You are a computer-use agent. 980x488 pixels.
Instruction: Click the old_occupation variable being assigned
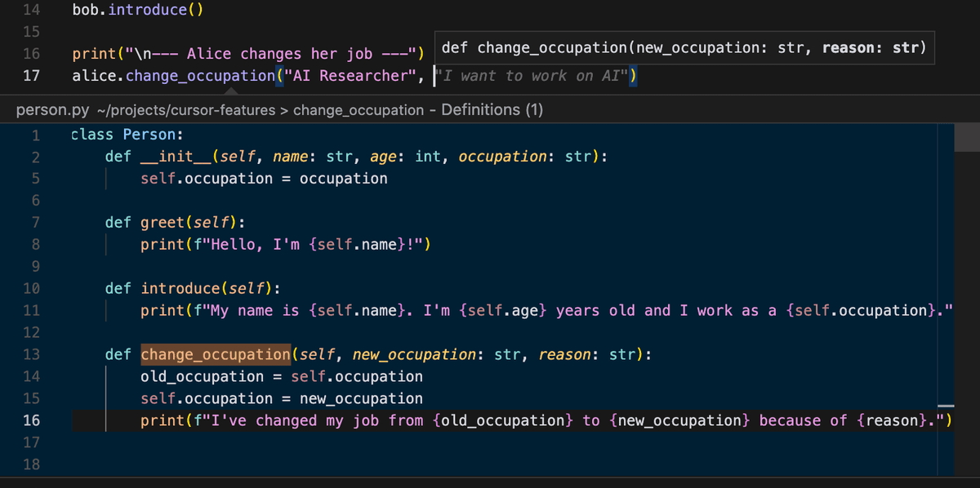(x=202, y=377)
